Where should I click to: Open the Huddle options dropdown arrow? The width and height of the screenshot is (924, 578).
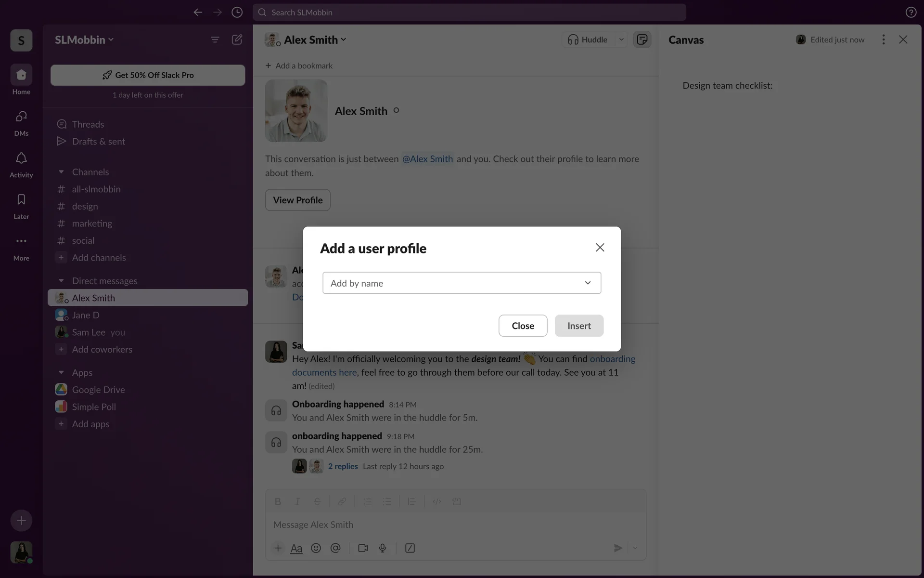[x=621, y=39]
